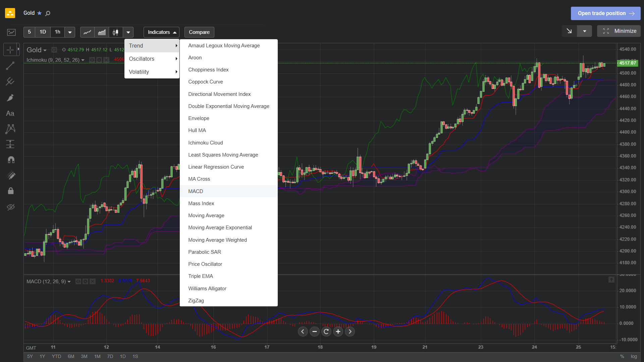
Task: Collapse the Indicators dropdown
Action: [x=161, y=32]
